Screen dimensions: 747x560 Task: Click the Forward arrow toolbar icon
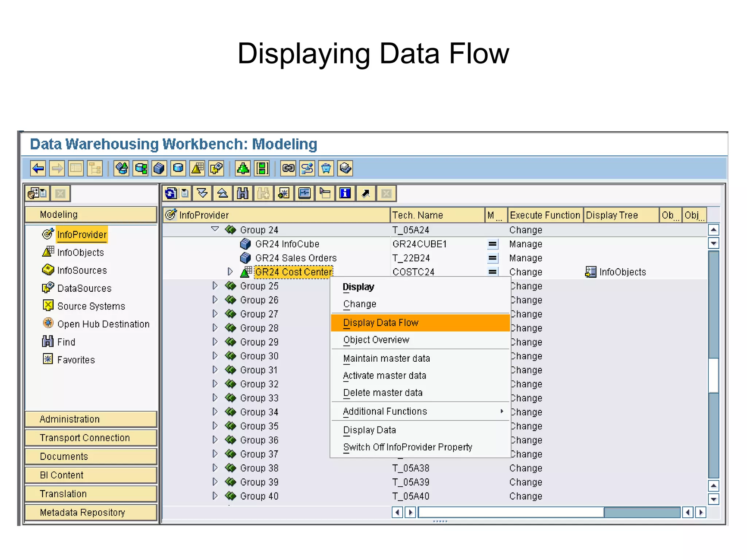click(57, 168)
